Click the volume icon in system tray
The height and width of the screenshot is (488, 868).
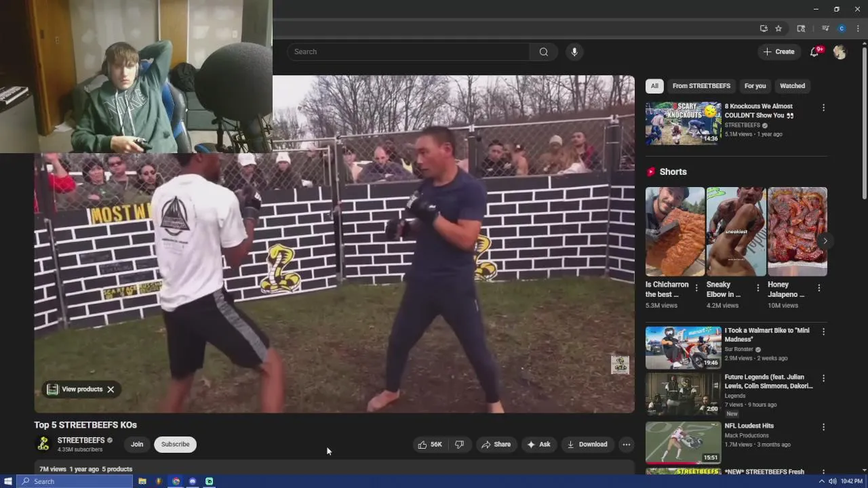pos(832,481)
